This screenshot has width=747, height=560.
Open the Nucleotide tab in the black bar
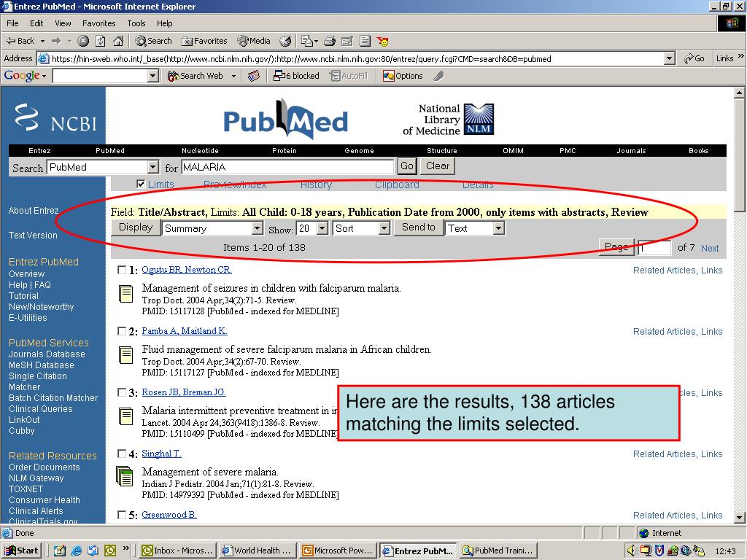[x=200, y=150]
